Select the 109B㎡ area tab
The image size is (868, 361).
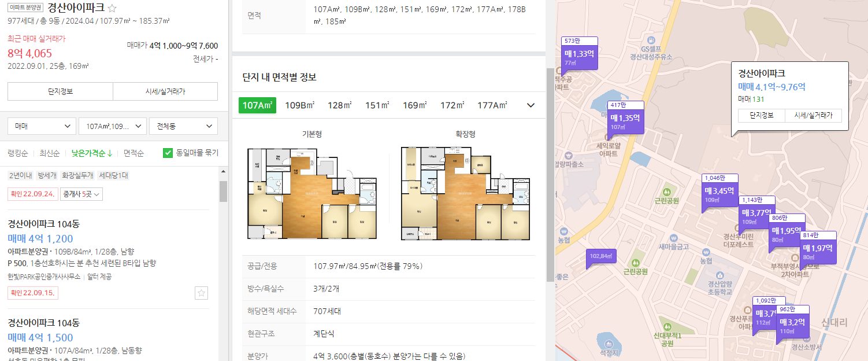[x=299, y=105]
